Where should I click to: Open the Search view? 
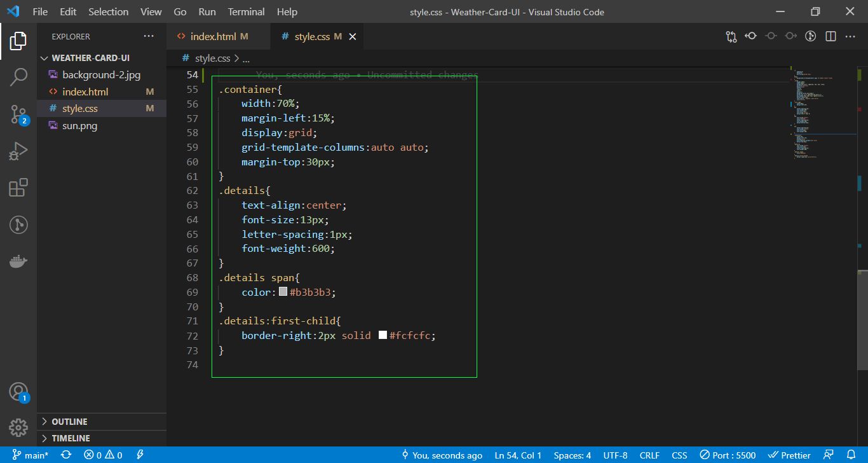(18, 78)
